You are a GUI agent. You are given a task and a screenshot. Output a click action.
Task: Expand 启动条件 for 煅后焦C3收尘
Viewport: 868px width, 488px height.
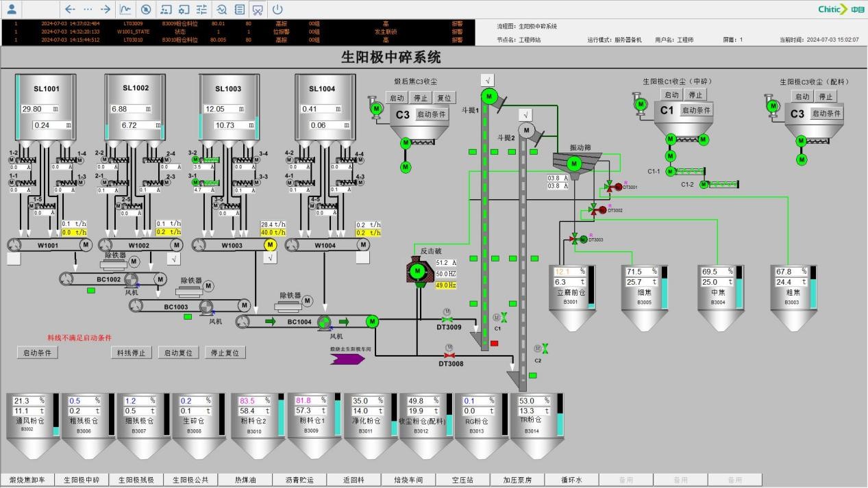[432, 114]
